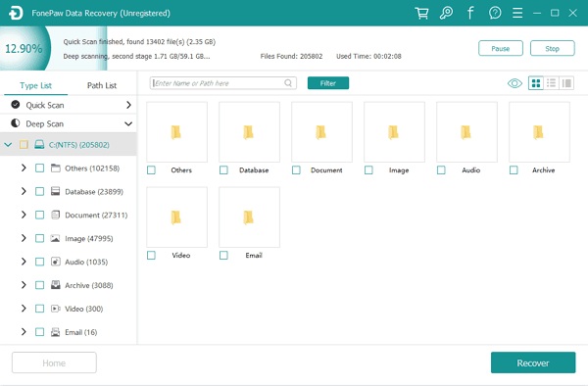The width and height of the screenshot is (588, 386).
Task: Expand the Video (300) tree node
Action: pyautogui.click(x=24, y=309)
